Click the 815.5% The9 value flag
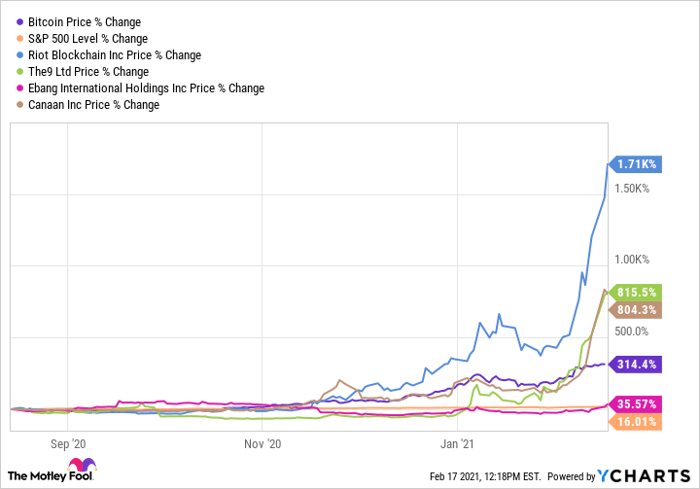The image size is (700, 489). tap(636, 292)
